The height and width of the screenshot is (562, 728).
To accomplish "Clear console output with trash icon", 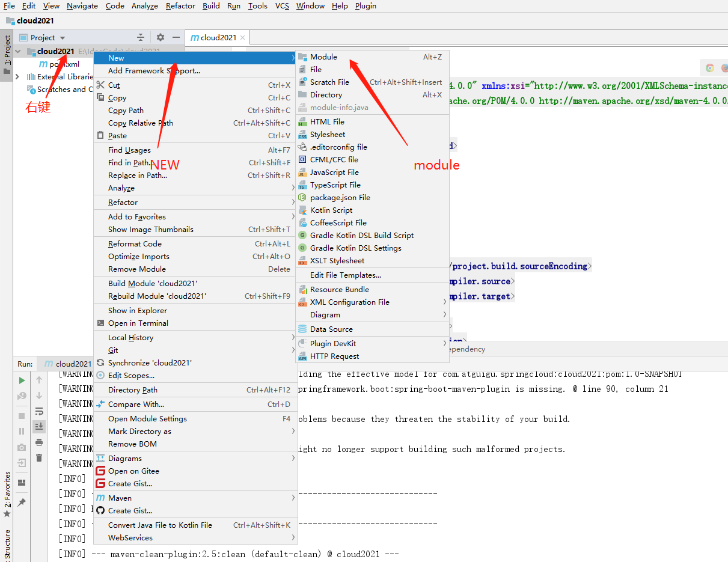I will pyautogui.click(x=39, y=457).
